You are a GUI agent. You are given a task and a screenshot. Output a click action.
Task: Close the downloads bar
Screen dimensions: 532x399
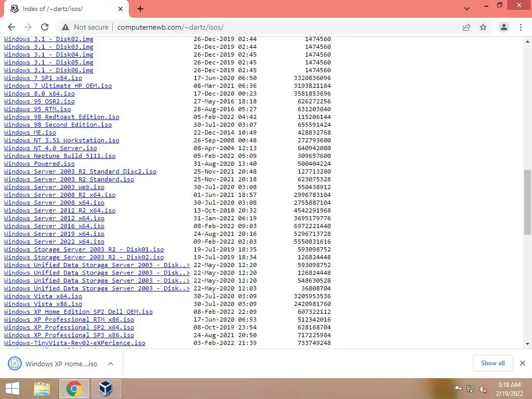click(x=523, y=363)
